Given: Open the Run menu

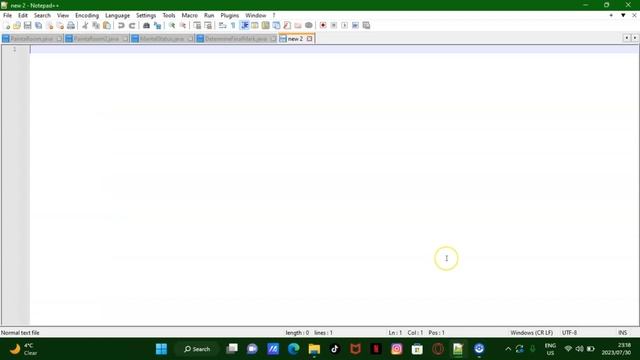Looking at the screenshot, I should click(209, 15).
